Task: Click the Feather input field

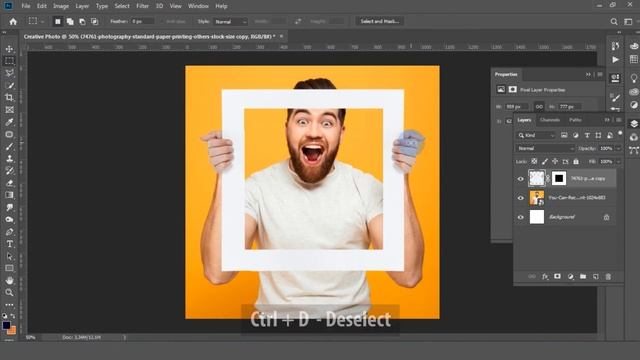Action: (142, 21)
